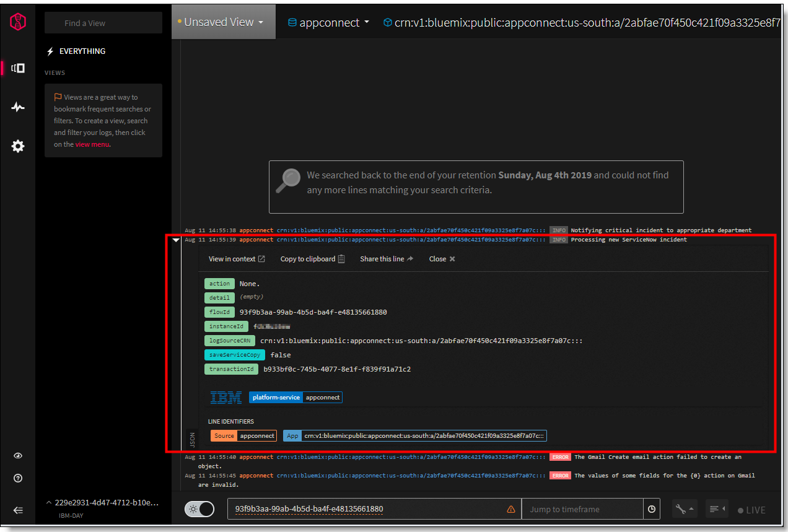This screenshot has width=788, height=532.
Task: Open the wrench tools dropdown menu
Action: tap(684, 508)
